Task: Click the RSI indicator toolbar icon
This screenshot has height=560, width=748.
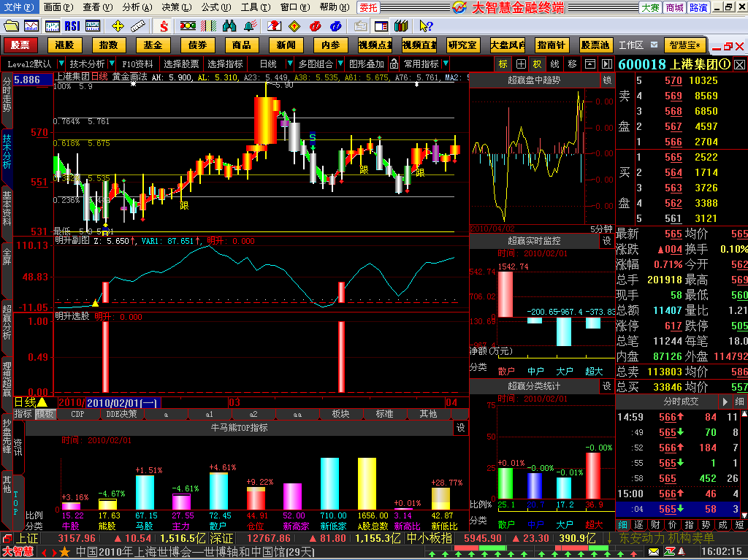Action: pyautogui.click(x=72, y=26)
